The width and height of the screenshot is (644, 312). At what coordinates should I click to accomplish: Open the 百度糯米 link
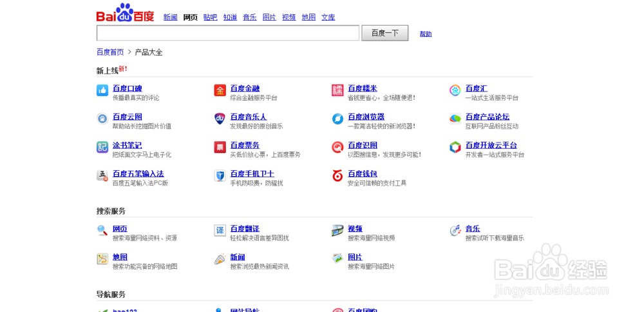point(362,88)
